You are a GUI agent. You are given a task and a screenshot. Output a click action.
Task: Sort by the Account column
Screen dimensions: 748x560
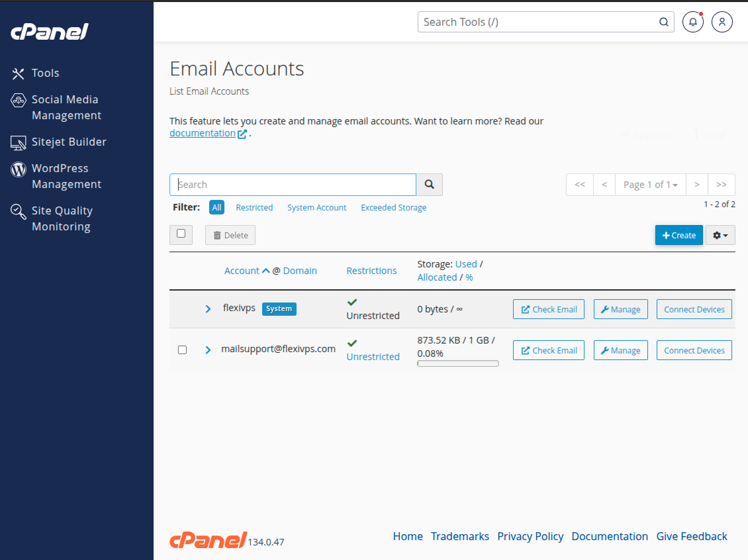[242, 271]
